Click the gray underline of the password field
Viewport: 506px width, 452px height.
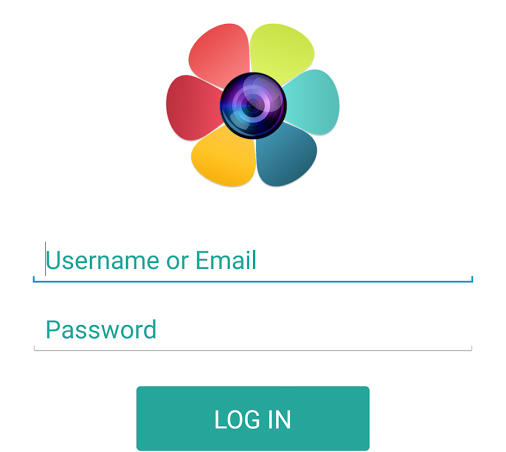tap(253, 350)
